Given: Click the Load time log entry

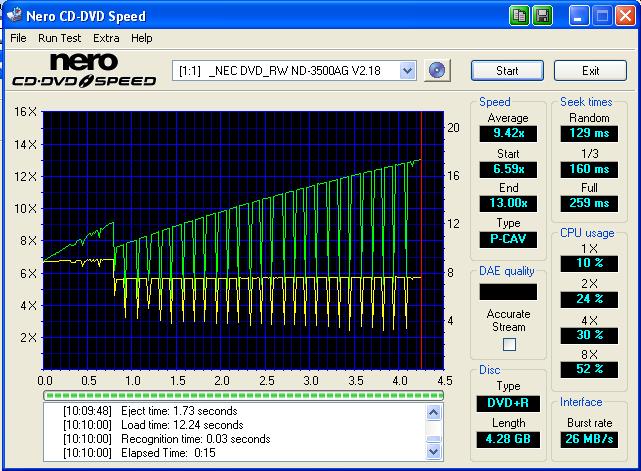Looking at the screenshot, I should click(153, 425).
